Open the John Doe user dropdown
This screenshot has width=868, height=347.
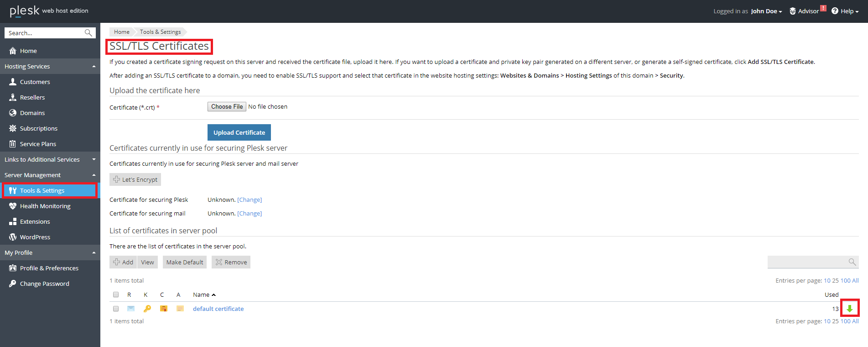pyautogui.click(x=766, y=11)
